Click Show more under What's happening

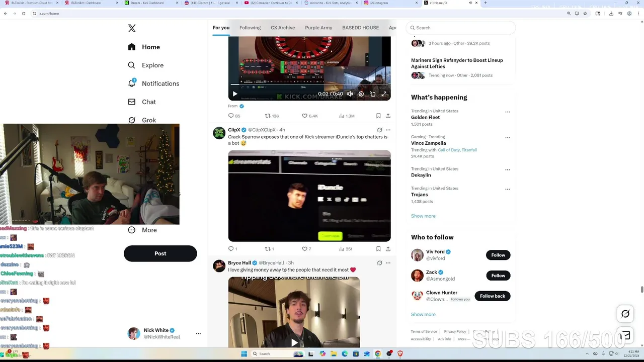(423, 216)
